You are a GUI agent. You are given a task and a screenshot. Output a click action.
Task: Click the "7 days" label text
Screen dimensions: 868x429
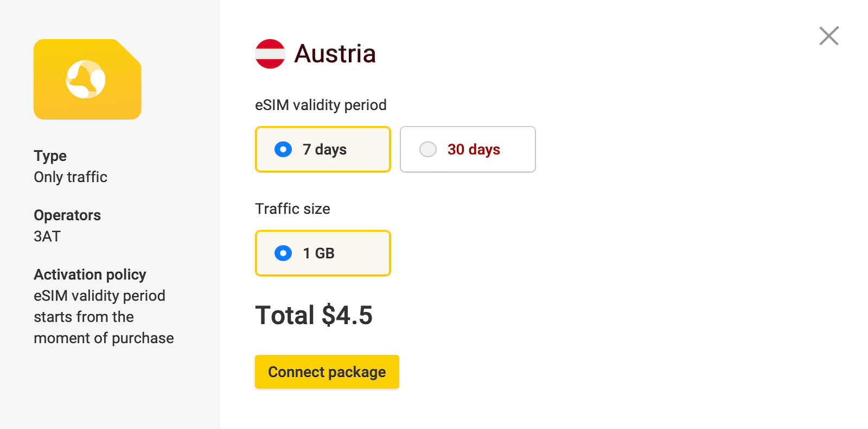[324, 149]
